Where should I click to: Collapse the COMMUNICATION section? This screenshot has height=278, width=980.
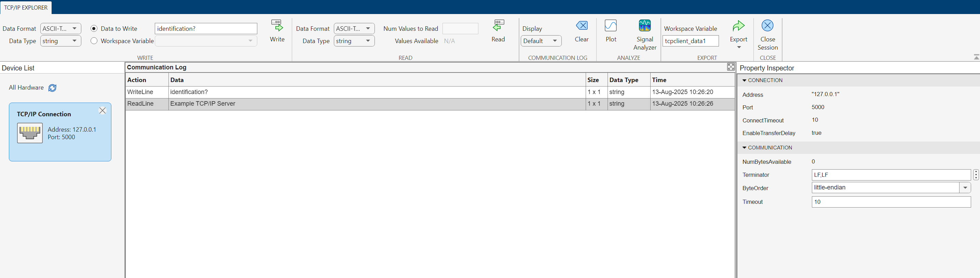(745, 148)
